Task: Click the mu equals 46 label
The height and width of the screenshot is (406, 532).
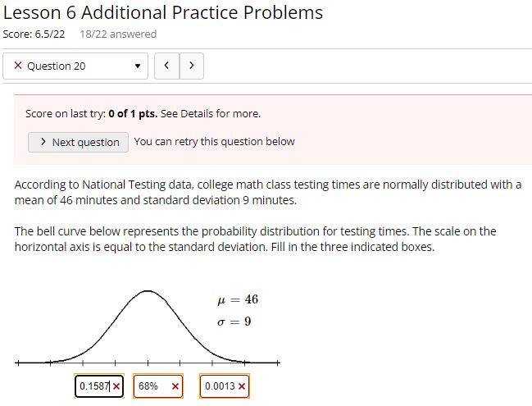Action: [x=238, y=299]
